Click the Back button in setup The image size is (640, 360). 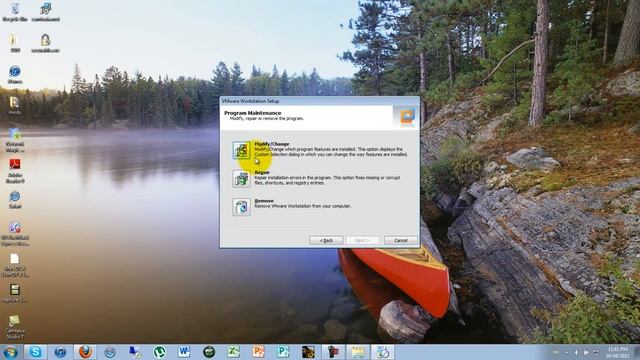[326, 240]
